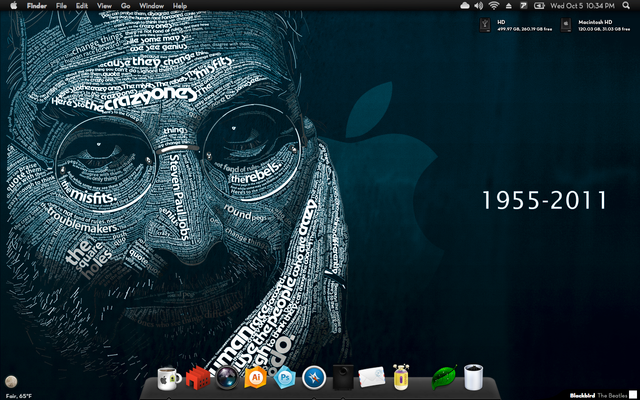Open the red building app in dock

click(198, 377)
